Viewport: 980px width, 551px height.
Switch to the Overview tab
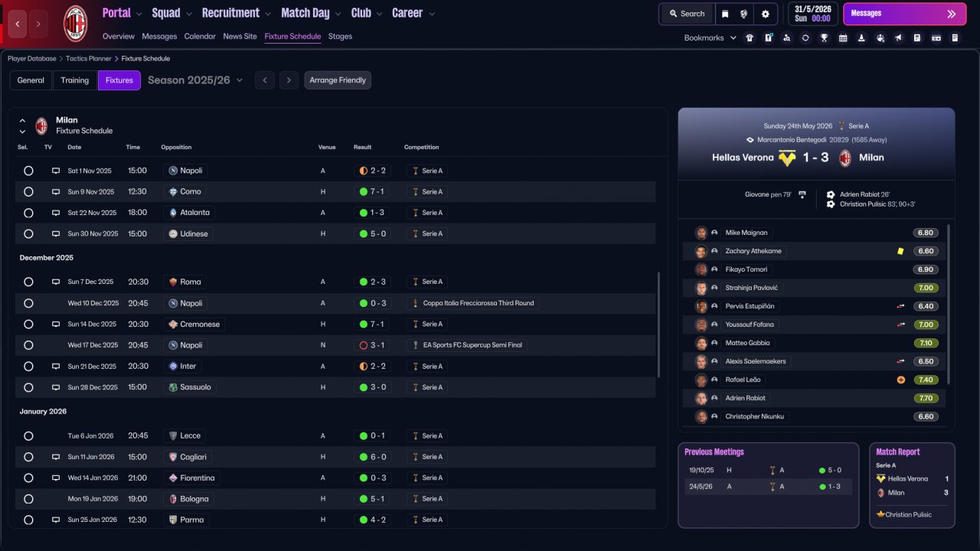[x=118, y=36]
